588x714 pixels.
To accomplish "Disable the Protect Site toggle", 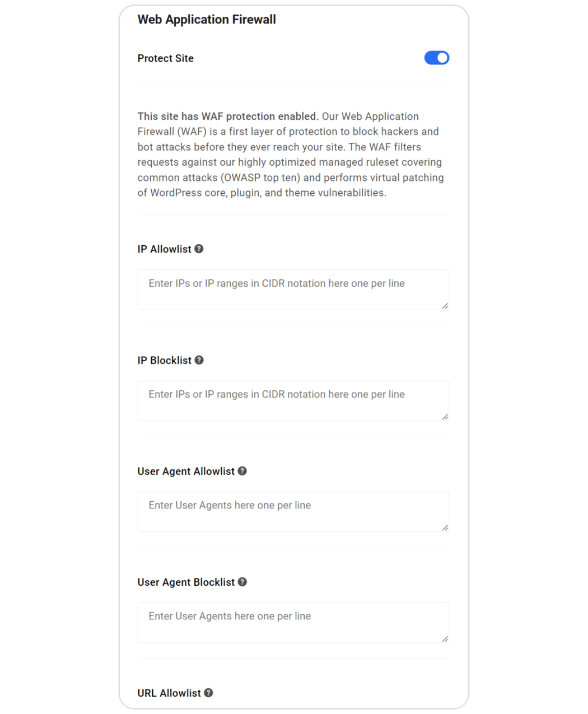I will point(437,58).
